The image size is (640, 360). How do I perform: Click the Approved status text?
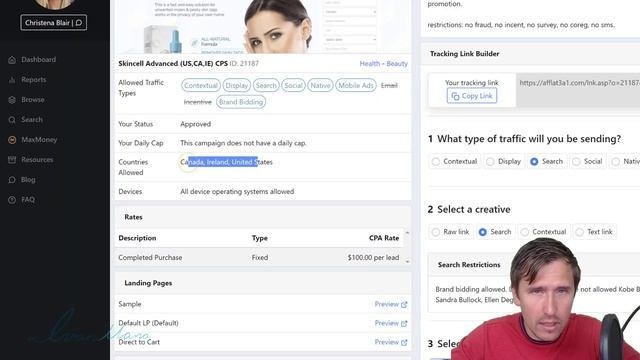[196, 124]
